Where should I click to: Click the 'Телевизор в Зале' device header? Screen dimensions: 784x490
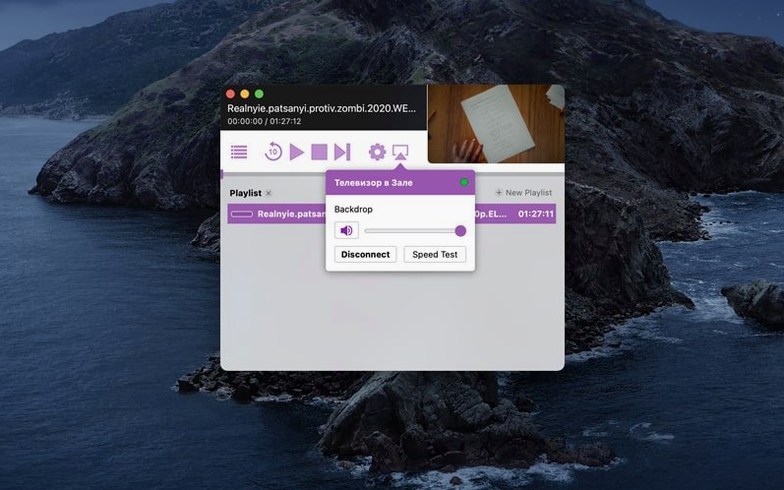(400, 182)
